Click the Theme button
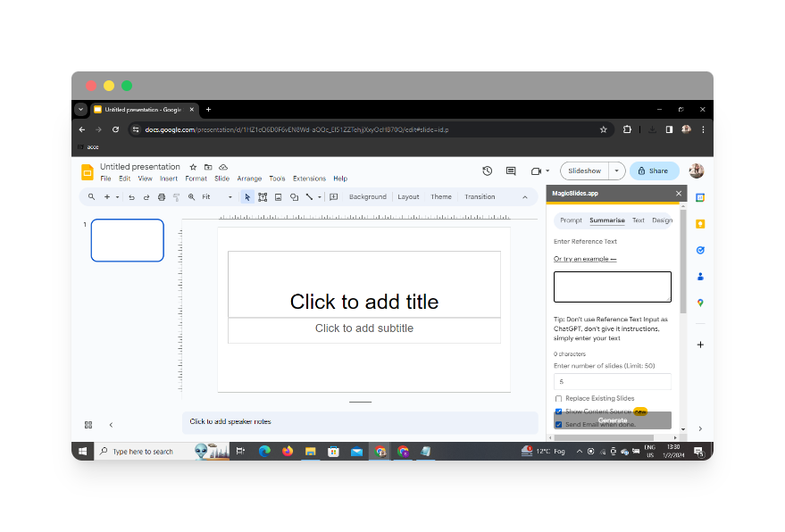This screenshot has height=532, width=785. pyautogui.click(x=441, y=197)
